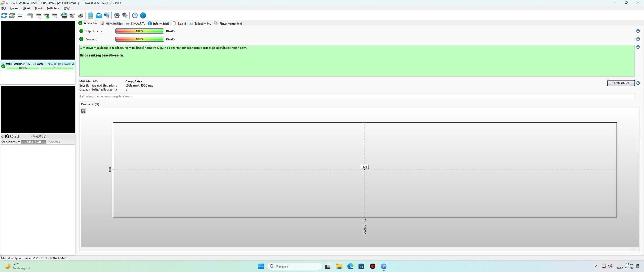Click the disk list view toolbar icon
Image resolution: width=644 pixels, height=272 pixels.
click(x=20, y=15)
